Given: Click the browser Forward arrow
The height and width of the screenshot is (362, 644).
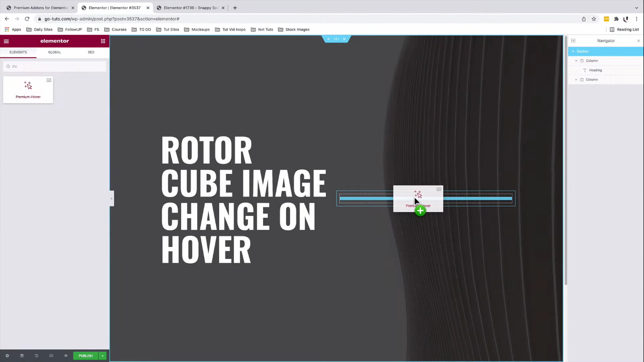Looking at the screenshot, I should [x=17, y=19].
